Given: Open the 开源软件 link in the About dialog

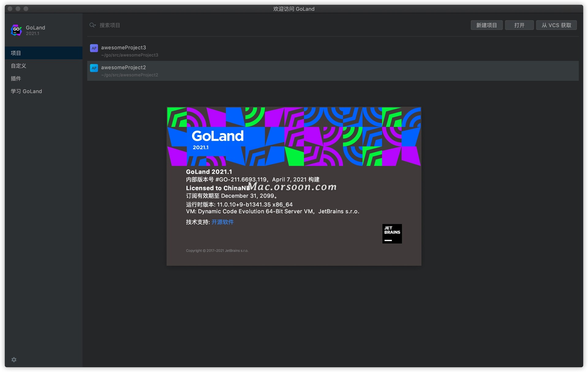Looking at the screenshot, I should pyautogui.click(x=223, y=222).
